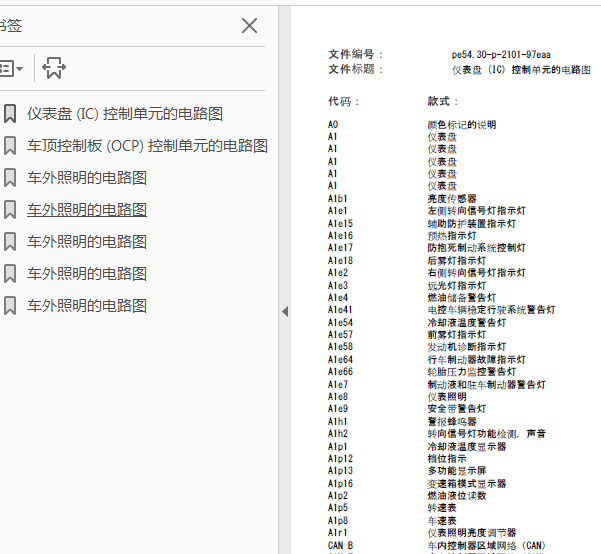Click the text 仪表照明亮度调节器
Screen dimensions: 601x554
click(x=472, y=533)
